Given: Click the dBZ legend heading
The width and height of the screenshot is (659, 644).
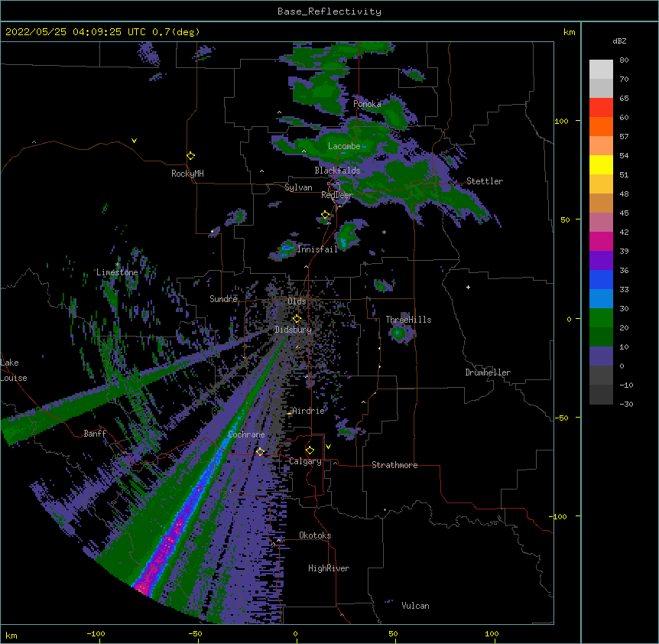Looking at the screenshot, I should point(619,41).
